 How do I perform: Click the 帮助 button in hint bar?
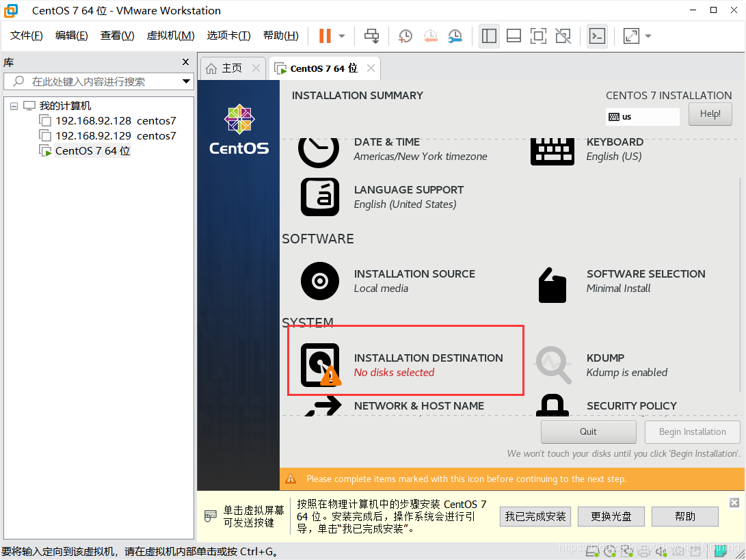[684, 517]
